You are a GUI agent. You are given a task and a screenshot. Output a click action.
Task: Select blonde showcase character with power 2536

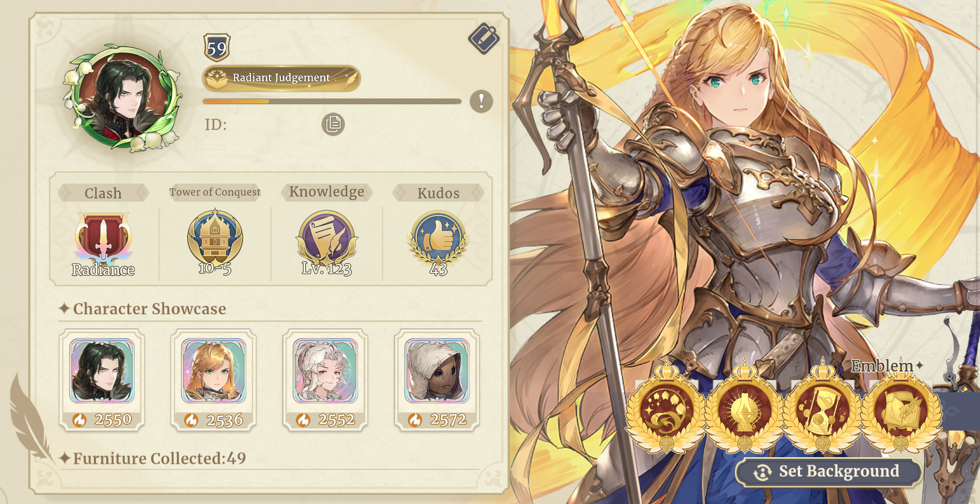(214, 380)
